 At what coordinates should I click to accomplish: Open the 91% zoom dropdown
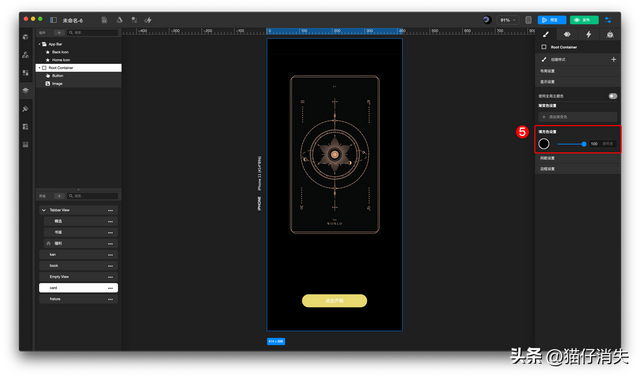pos(508,20)
